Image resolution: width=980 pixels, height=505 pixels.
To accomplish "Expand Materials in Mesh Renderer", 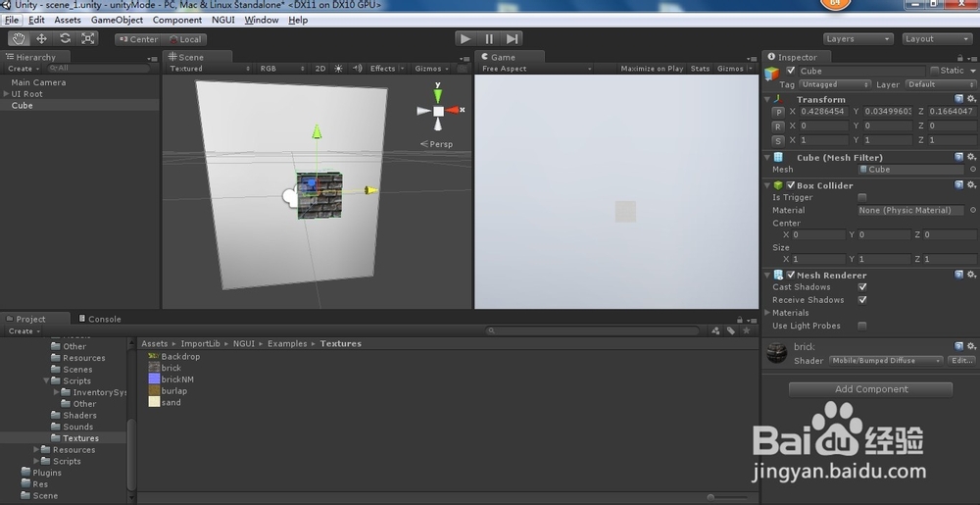I will tap(767, 313).
